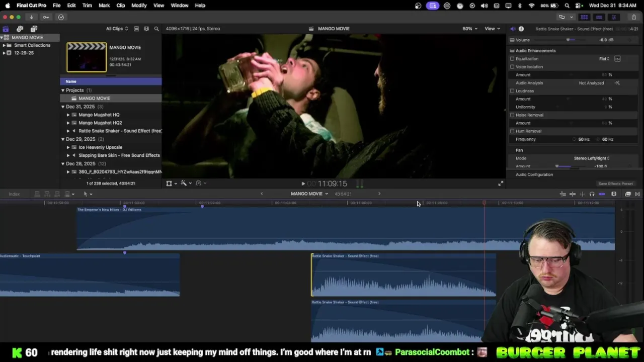Viewport: 644px width, 362px height.
Task: Click the Wi-Fi status icon
Action: (x=531, y=6)
